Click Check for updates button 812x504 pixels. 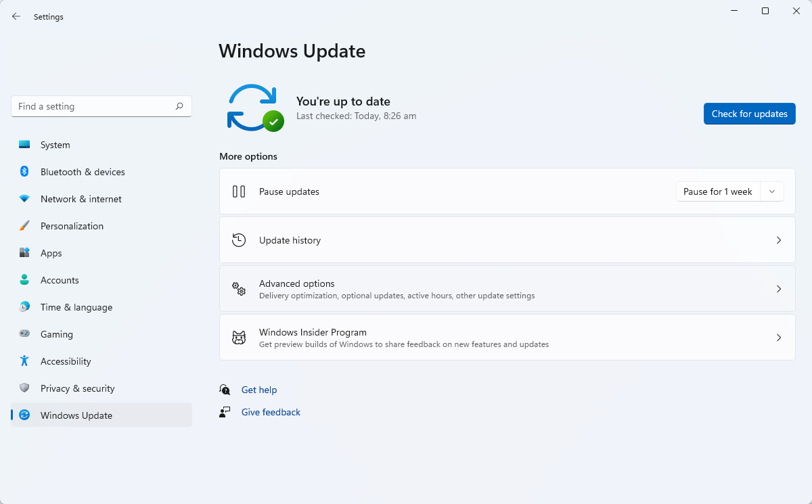click(x=750, y=114)
